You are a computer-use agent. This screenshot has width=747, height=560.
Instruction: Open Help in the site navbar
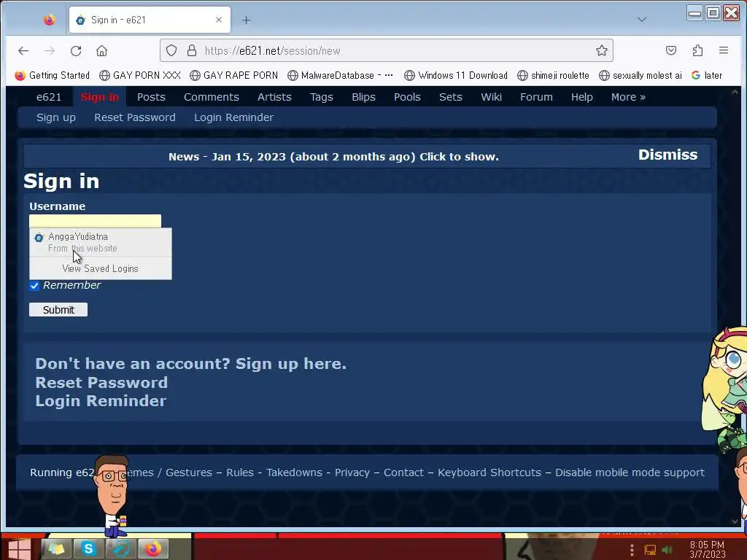(581, 97)
